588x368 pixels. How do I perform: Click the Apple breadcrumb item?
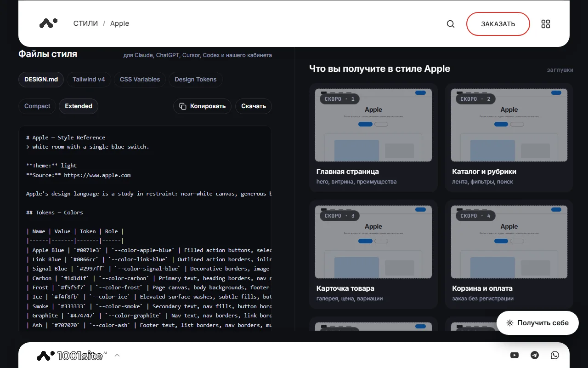119,23
